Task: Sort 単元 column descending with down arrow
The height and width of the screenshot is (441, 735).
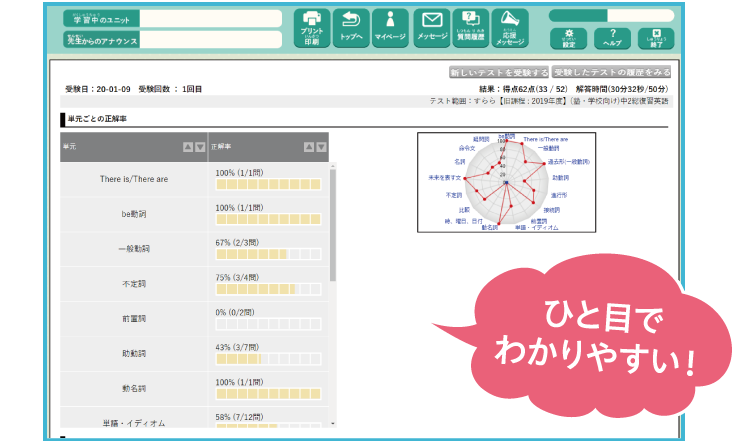Action: pos(200,147)
